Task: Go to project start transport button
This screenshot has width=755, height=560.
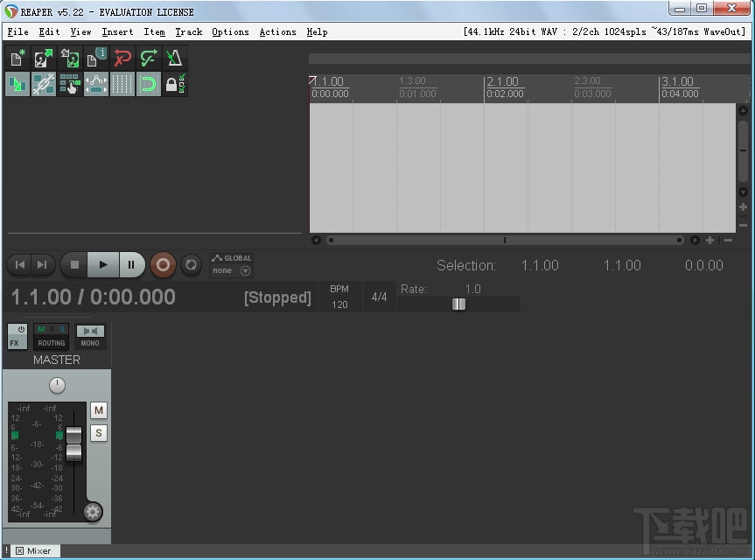Action: click(x=20, y=265)
